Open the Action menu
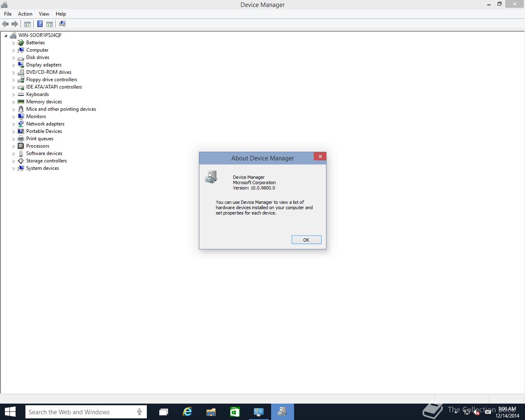Screen dimensions: 525x420 click(25, 14)
